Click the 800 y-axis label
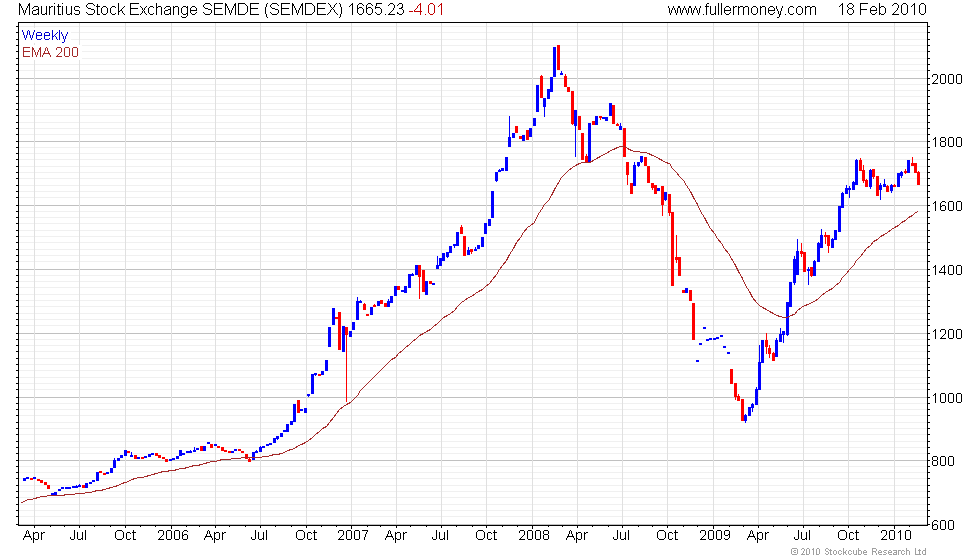Image resolution: width=980 pixels, height=560 pixels. [x=943, y=461]
